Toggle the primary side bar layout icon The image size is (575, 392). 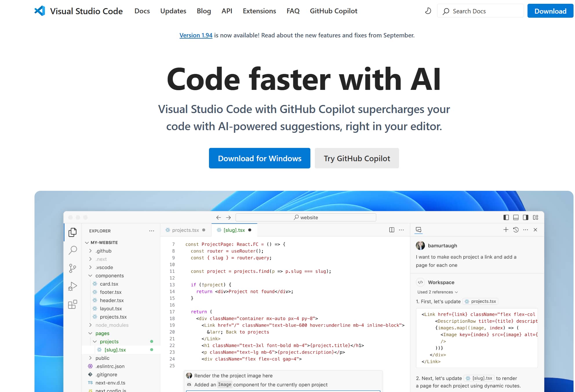pos(506,217)
